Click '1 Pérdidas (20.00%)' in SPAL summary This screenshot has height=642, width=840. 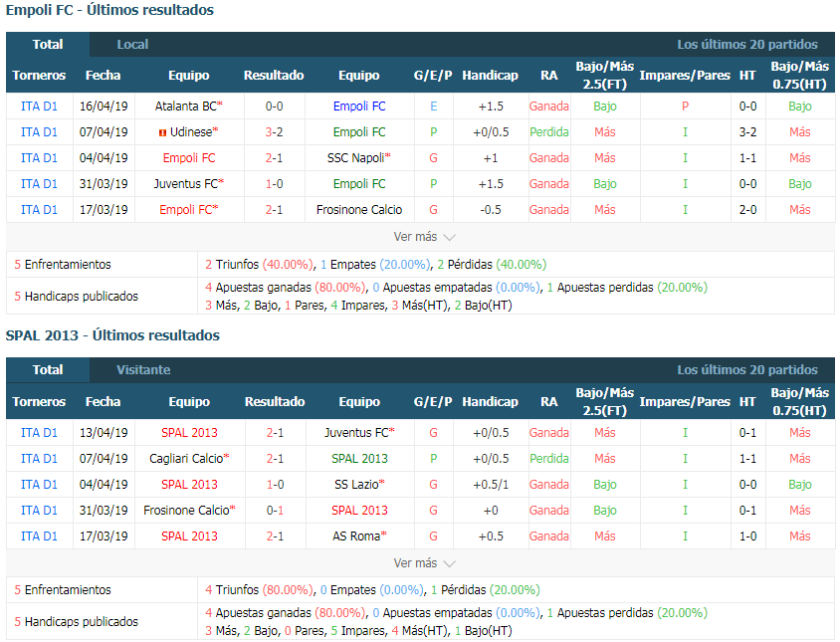pos(486,590)
